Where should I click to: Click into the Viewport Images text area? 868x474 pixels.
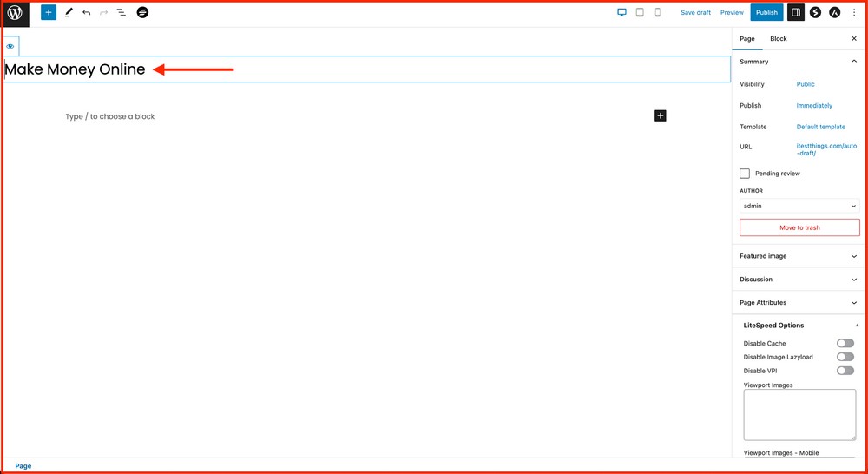point(799,414)
